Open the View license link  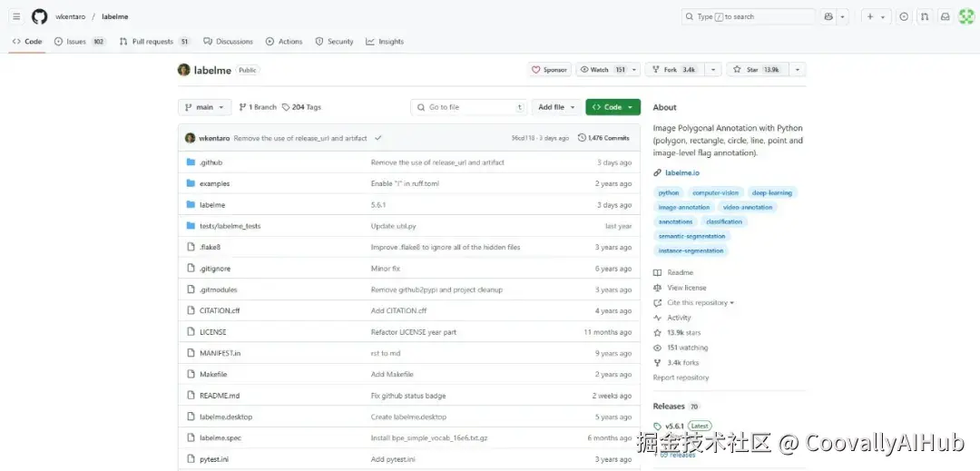pyautogui.click(x=680, y=288)
